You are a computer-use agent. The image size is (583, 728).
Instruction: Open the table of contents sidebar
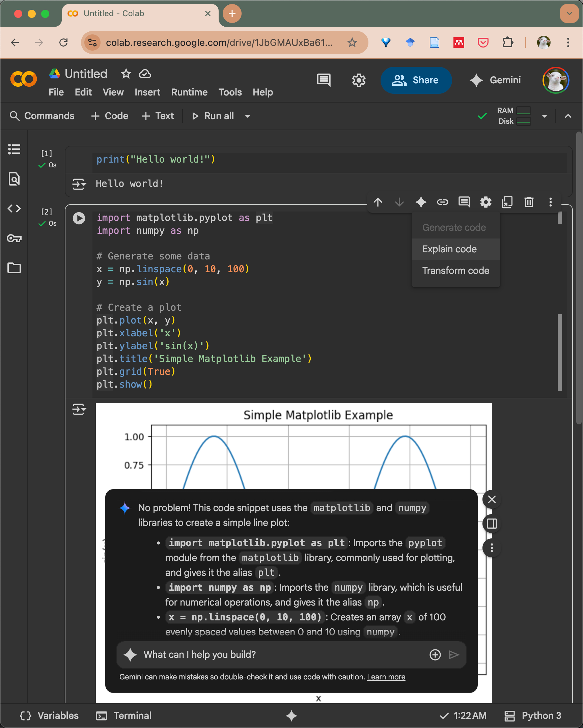click(x=14, y=149)
